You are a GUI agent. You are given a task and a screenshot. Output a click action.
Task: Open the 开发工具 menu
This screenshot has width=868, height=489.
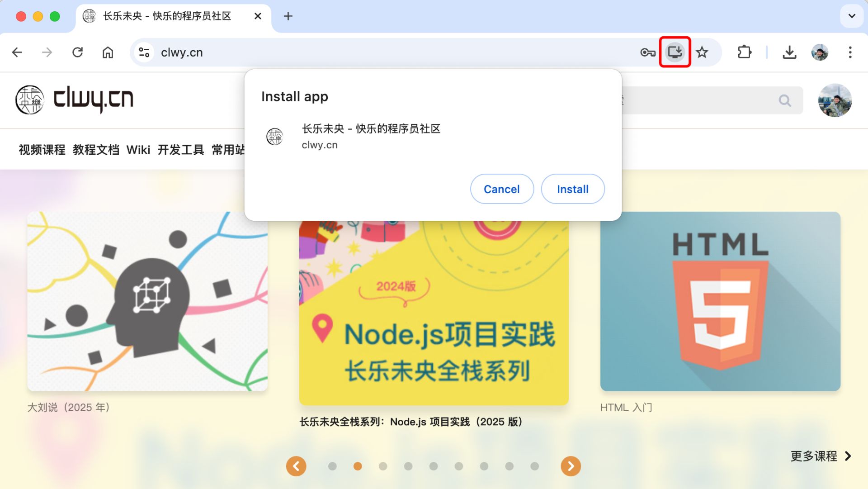(x=181, y=150)
